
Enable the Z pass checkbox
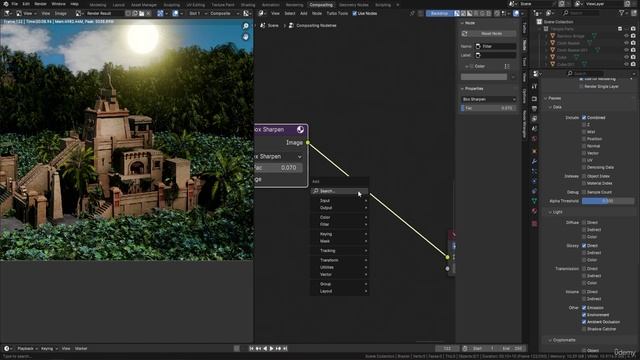(584, 124)
